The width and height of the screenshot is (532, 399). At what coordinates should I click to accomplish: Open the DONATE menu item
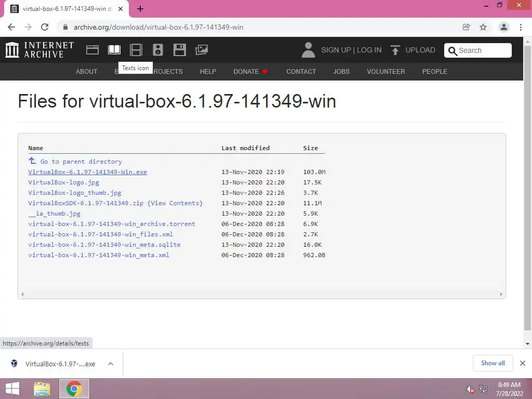pos(250,72)
